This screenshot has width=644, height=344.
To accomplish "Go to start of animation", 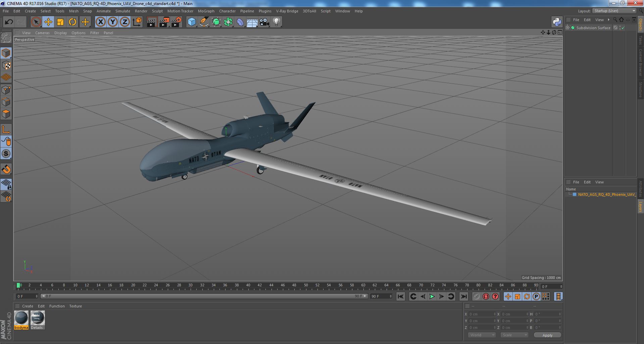I will tap(400, 296).
